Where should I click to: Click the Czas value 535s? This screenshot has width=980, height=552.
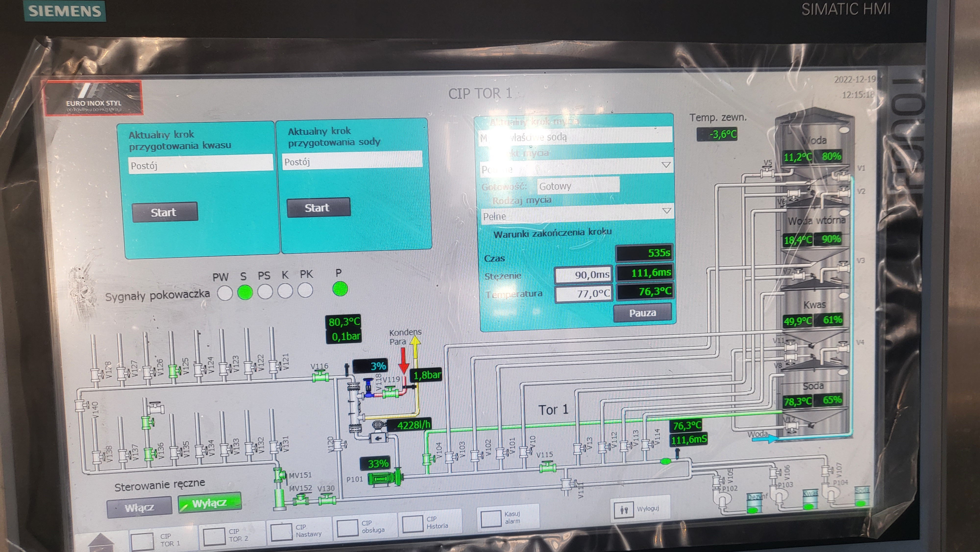[x=644, y=253]
